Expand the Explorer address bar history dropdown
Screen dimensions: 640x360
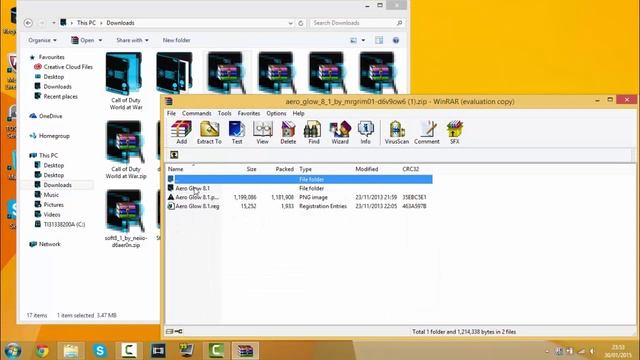[290, 23]
